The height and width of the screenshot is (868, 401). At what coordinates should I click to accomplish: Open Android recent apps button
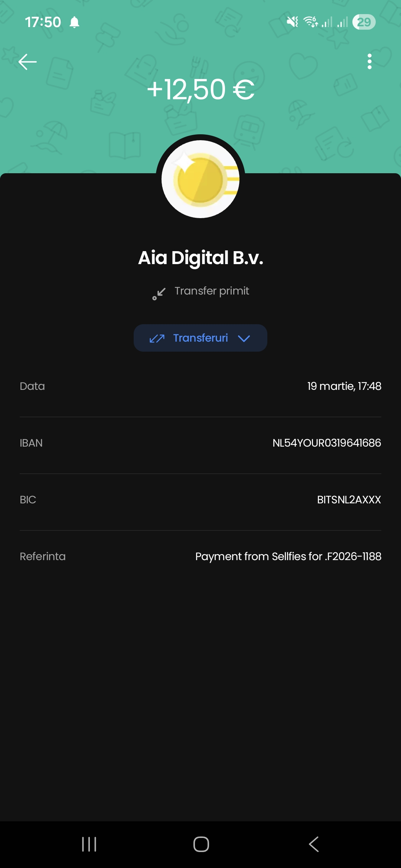(89, 844)
